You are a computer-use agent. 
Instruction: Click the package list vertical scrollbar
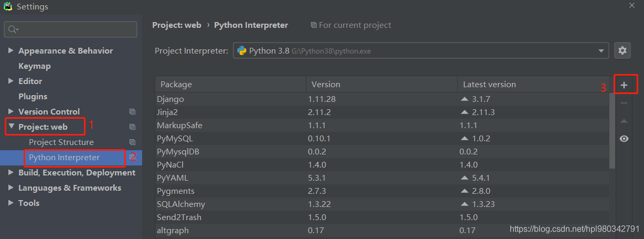point(612,131)
